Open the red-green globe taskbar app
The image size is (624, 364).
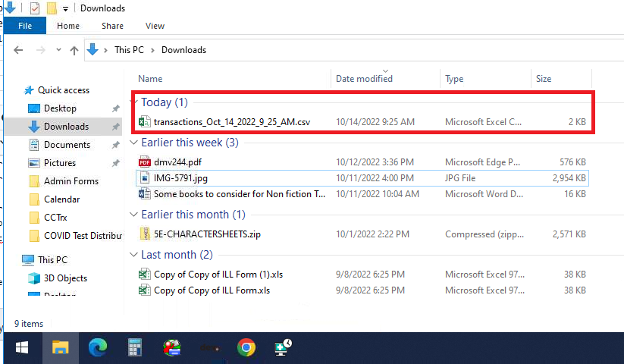(x=172, y=348)
